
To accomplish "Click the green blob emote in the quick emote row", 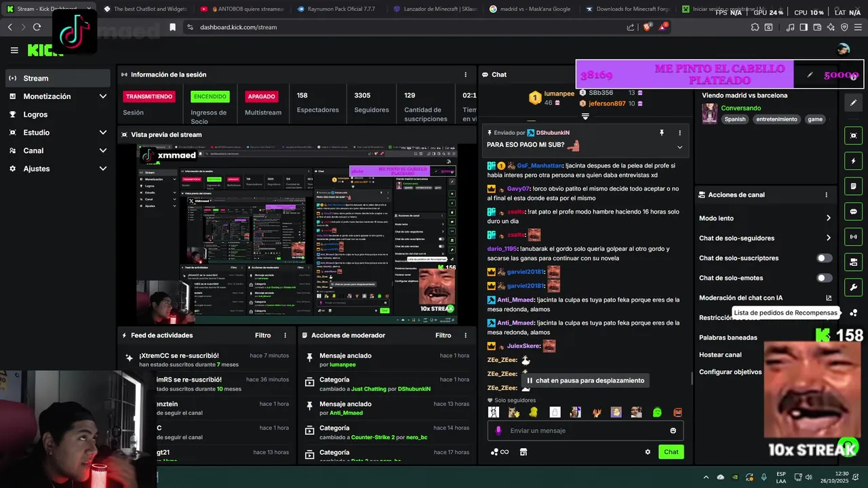I will (657, 412).
